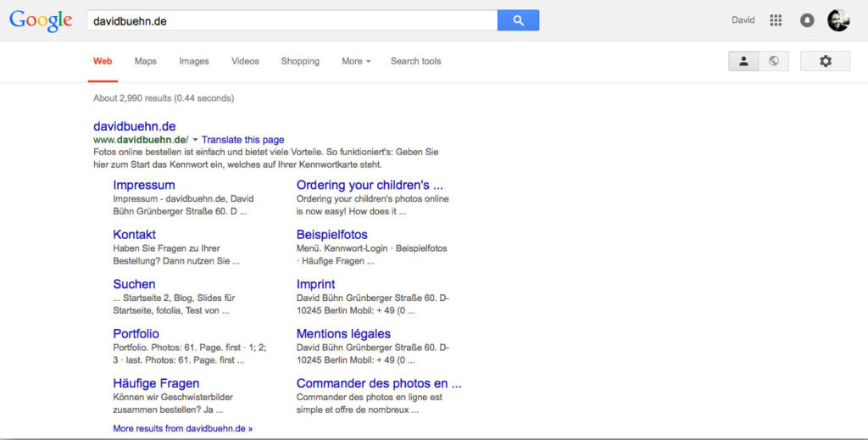This screenshot has height=440, width=868.
Task: Open Commander des photos en sitelink
Action: [379, 383]
